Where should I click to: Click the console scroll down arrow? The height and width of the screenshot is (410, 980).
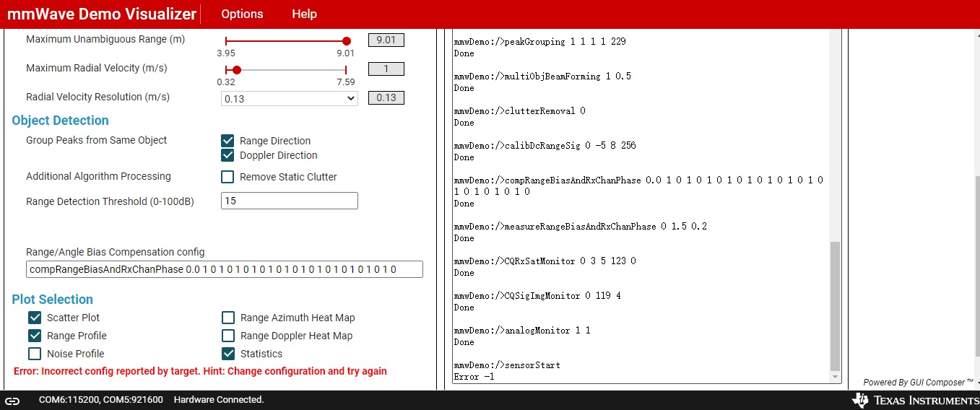pyautogui.click(x=836, y=377)
